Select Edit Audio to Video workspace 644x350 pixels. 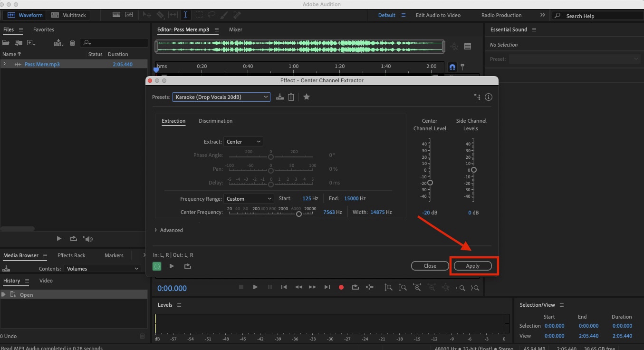(x=438, y=15)
